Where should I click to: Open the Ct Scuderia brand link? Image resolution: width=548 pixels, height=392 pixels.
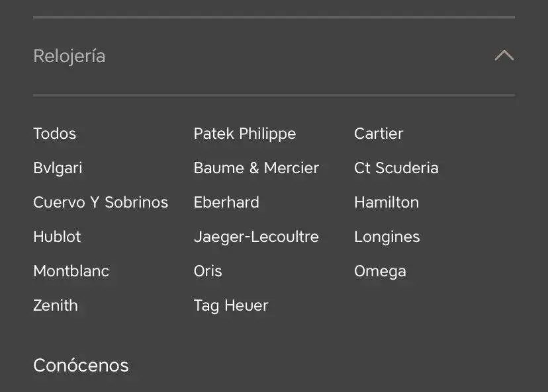[396, 168]
